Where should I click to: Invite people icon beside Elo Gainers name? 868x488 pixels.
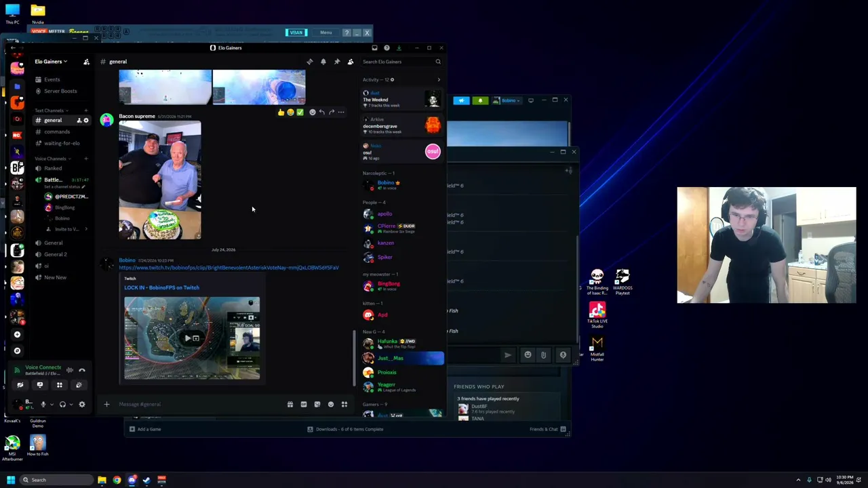[x=86, y=62]
